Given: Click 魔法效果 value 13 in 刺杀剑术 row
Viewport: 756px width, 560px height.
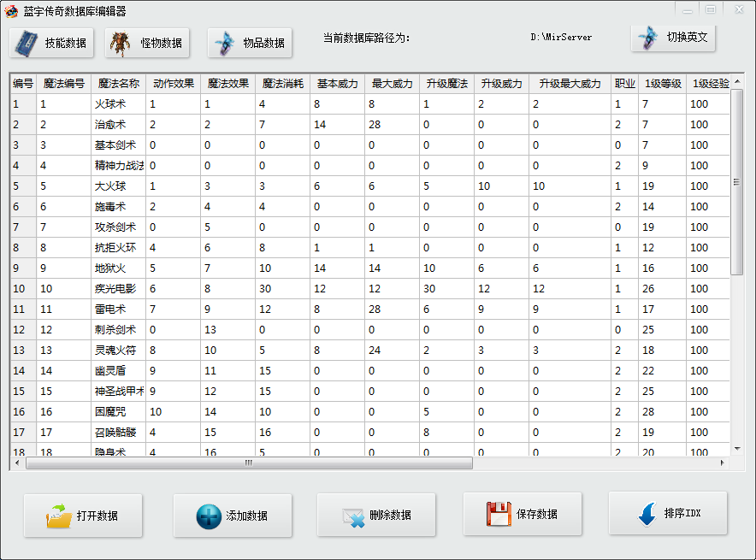Looking at the screenshot, I should click(x=227, y=329).
